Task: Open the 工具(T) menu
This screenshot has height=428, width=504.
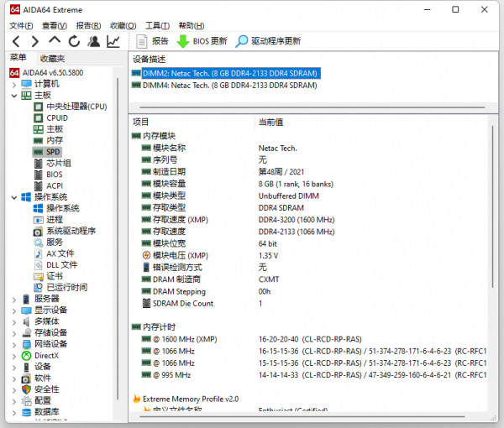Action: [158, 26]
